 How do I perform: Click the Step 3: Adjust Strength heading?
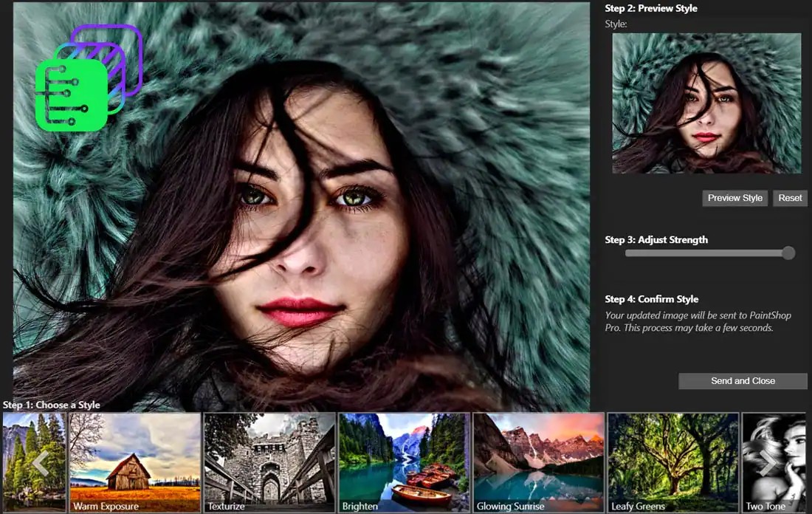(x=656, y=240)
